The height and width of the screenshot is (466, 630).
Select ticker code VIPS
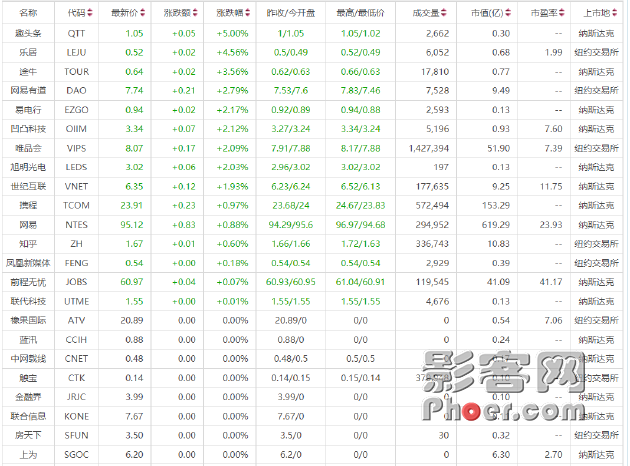(x=76, y=148)
